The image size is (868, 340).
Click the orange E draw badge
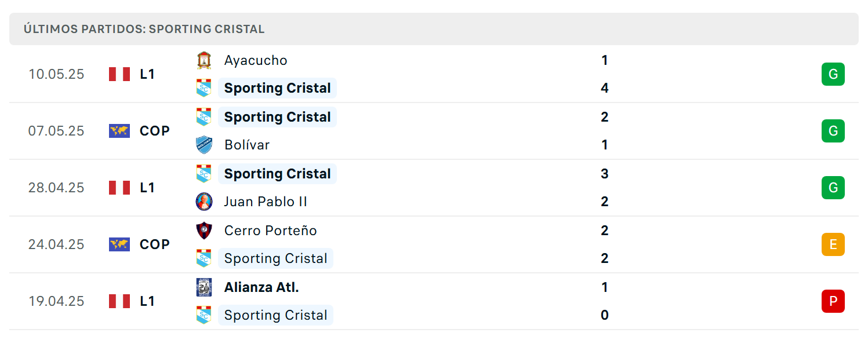click(833, 244)
